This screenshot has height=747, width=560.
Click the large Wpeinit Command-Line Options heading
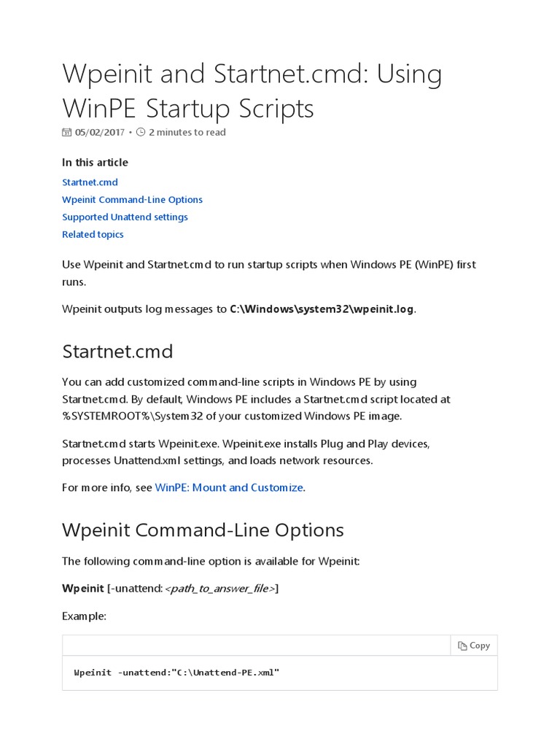(x=203, y=530)
